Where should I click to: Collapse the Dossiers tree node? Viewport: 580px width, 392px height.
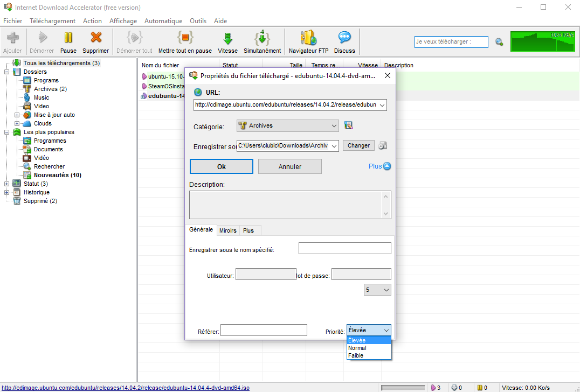(x=6, y=72)
